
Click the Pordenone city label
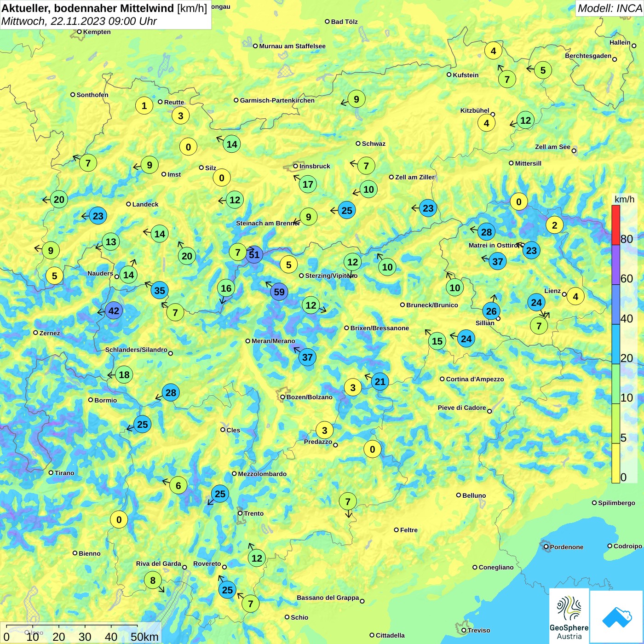[567, 547]
